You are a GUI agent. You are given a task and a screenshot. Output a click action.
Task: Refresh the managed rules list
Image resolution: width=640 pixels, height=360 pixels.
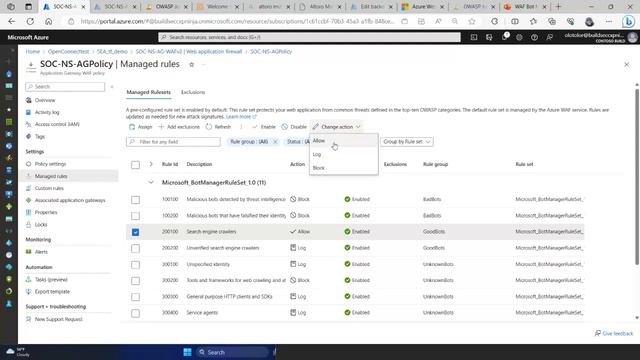[218, 127]
